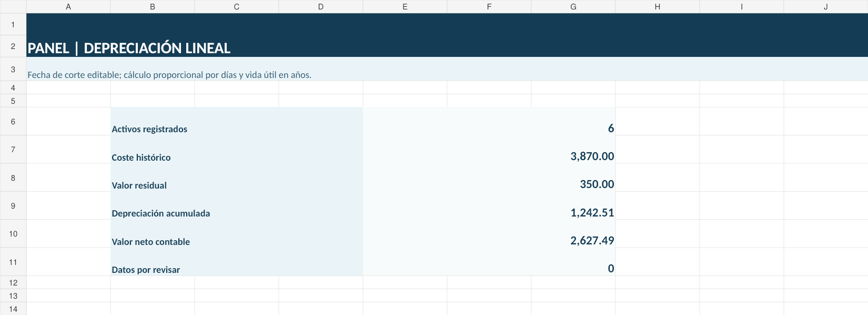The image size is (868, 315).
Task: Select the 'Activos registrados' label cell
Action: tap(237, 121)
